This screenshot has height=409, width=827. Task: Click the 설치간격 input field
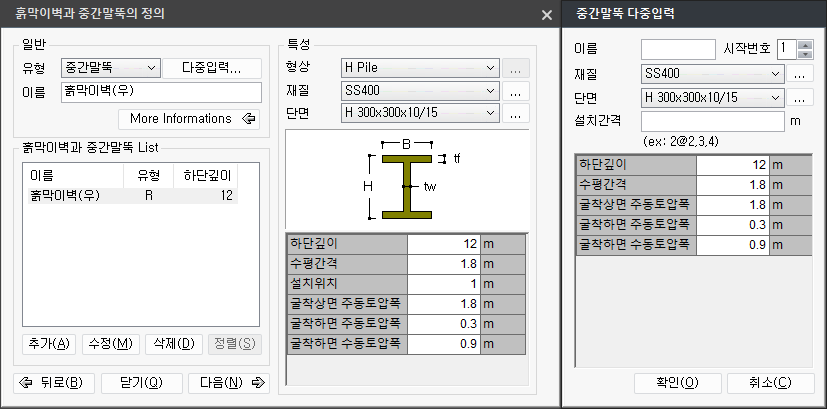(x=713, y=121)
